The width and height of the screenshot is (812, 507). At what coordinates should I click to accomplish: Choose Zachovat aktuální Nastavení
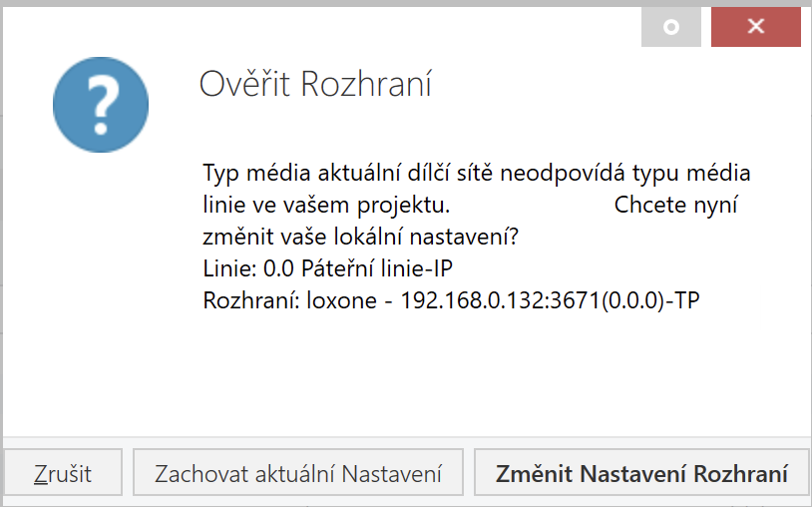click(x=298, y=473)
